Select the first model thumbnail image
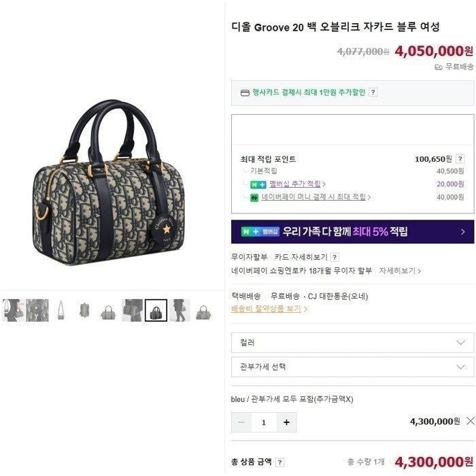Image resolution: width=476 pixels, height=476 pixels. tap(13, 310)
